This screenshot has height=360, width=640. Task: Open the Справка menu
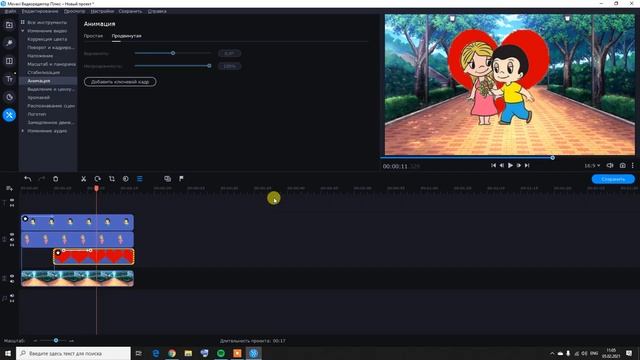click(157, 11)
